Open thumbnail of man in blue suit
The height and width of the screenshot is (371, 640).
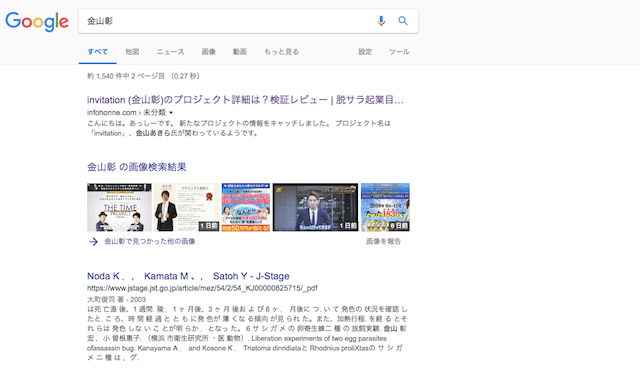315,207
